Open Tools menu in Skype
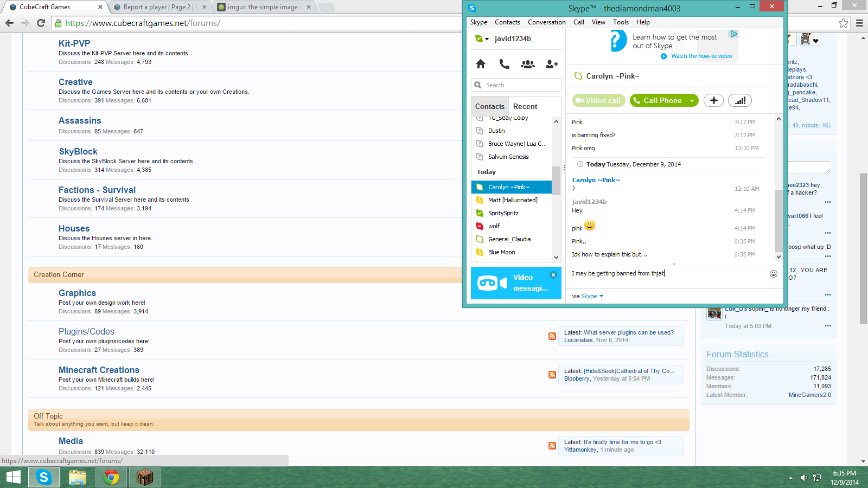Viewport: 868px width, 488px height. [x=621, y=22]
